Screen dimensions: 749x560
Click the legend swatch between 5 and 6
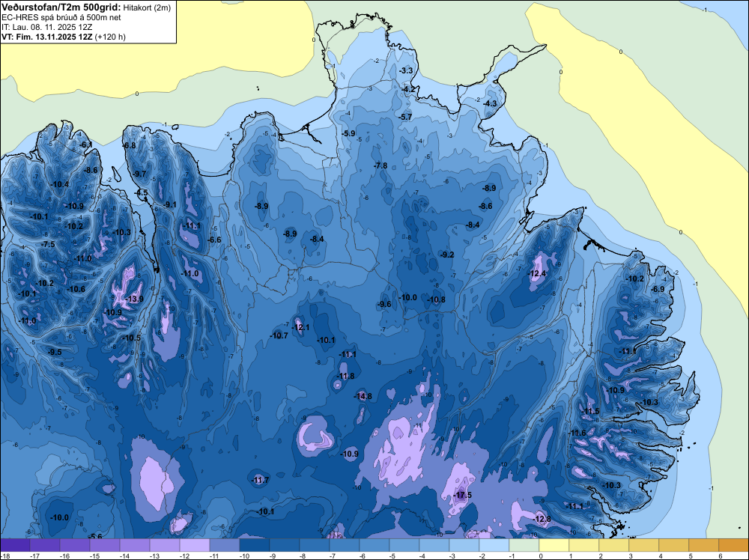704,546
